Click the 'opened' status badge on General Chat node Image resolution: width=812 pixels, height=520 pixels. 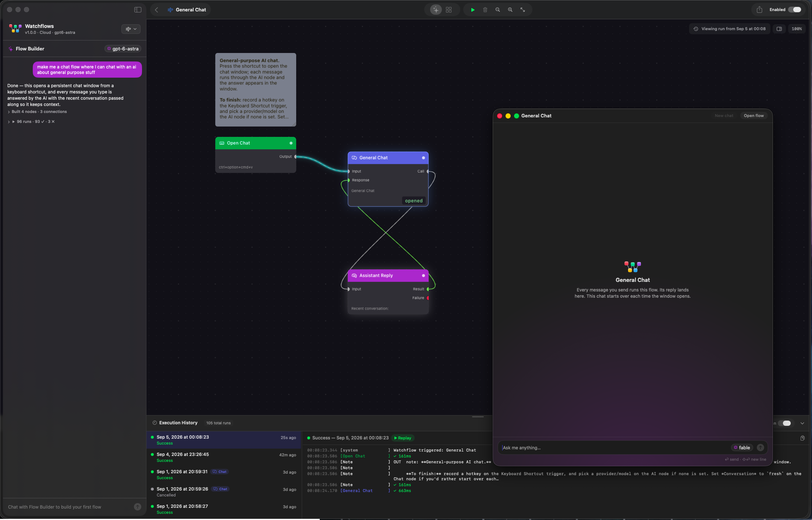[414, 201]
